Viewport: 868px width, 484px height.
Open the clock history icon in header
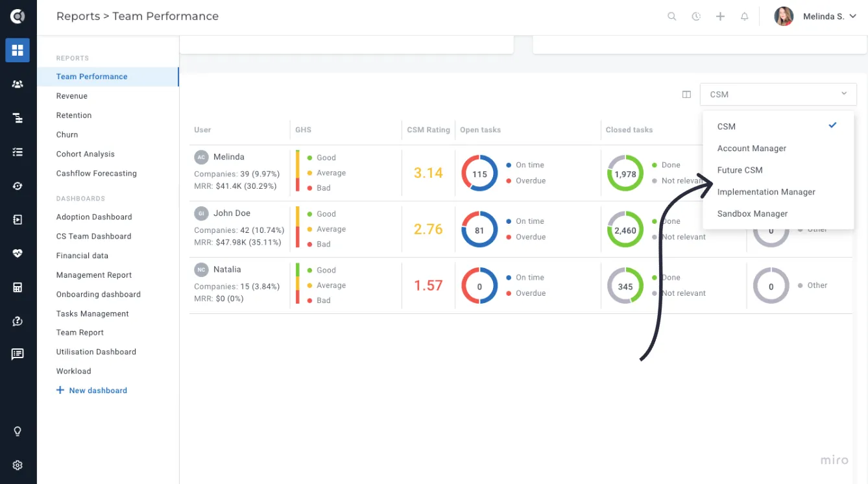pyautogui.click(x=696, y=17)
